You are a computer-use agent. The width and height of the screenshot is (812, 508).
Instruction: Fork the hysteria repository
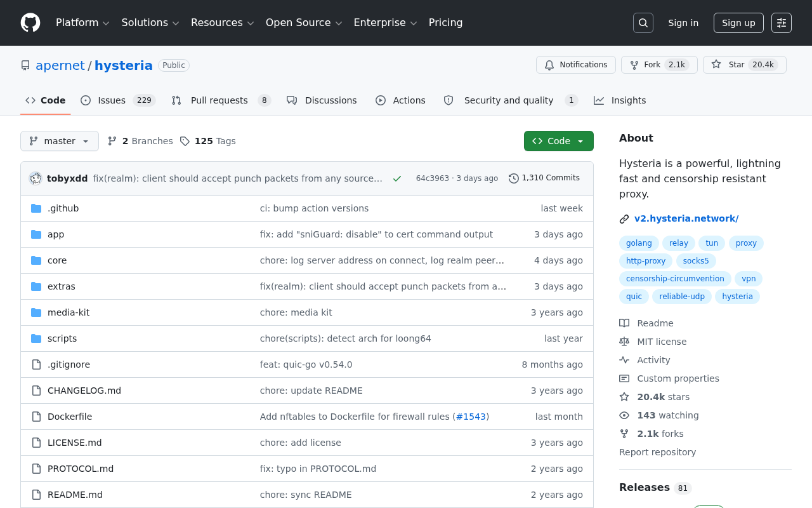click(659, 65)
